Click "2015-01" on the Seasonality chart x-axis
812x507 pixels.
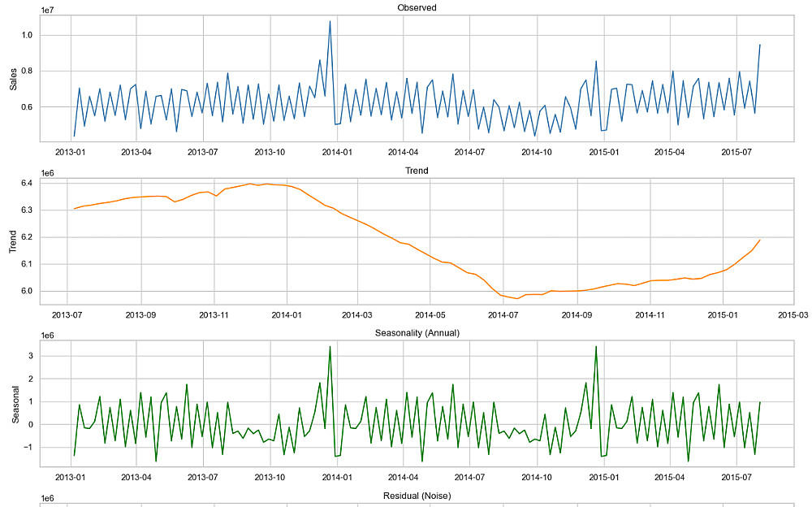[604, 478]
